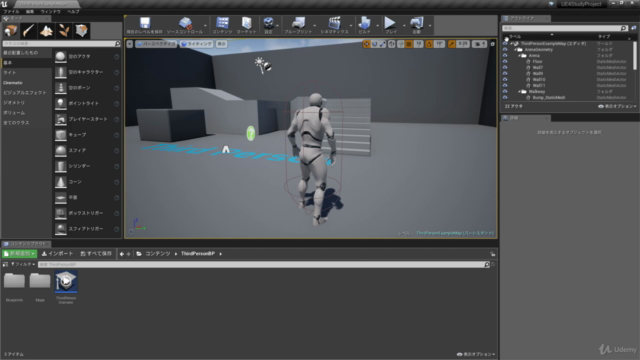Click the Player Start (プレイヤースタート) icon
Screen dimensions: 640x360
[x=60, y=119]
